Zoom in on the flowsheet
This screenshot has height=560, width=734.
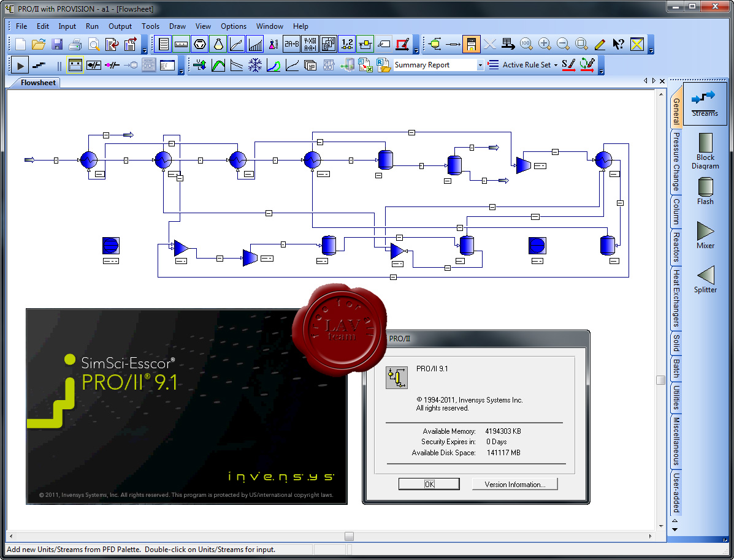coord(545,45)
